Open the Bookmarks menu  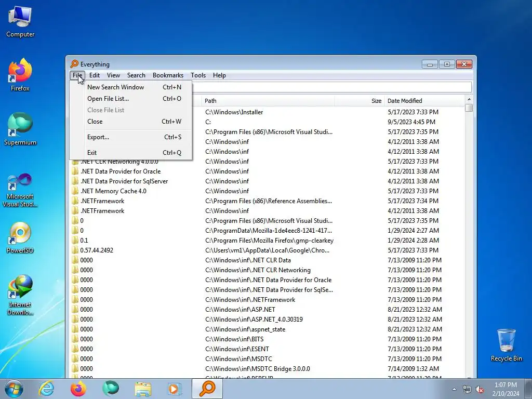click(168, 75)
